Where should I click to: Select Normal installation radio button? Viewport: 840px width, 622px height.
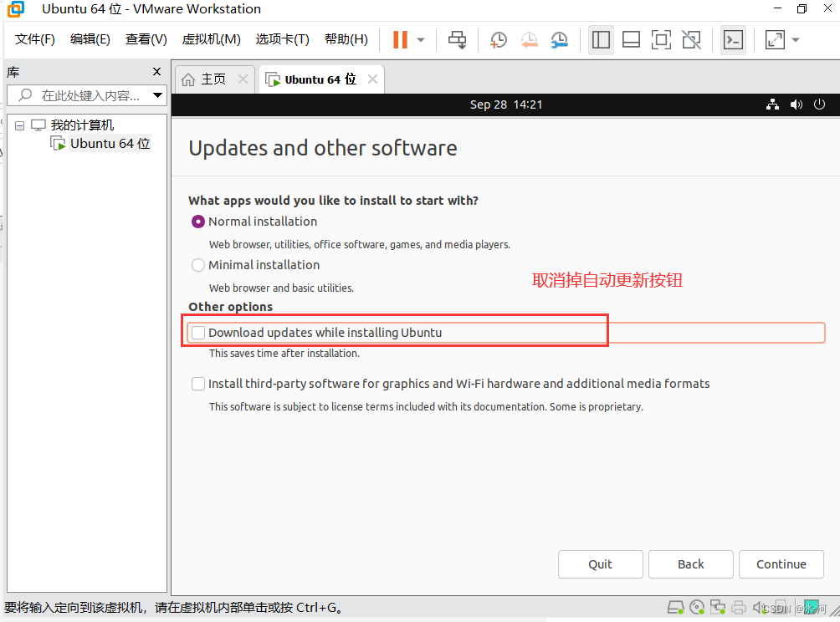coord(198,222)
